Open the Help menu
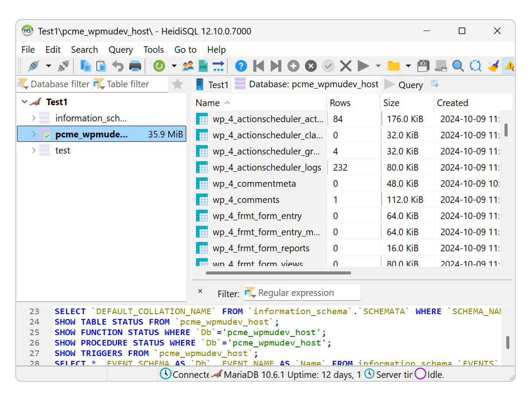This screenshot has height=401, width=532. coord(217,50)
